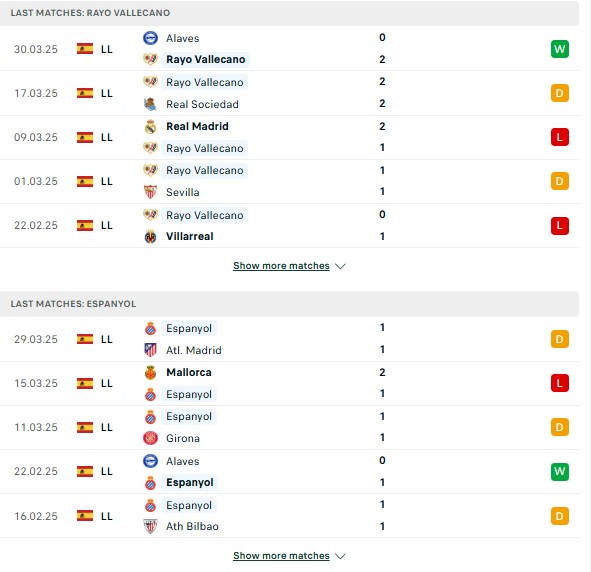Click the Real Sociedad team crest
Viewport: 591px width, 572px height.
click(x=150, y=104)
